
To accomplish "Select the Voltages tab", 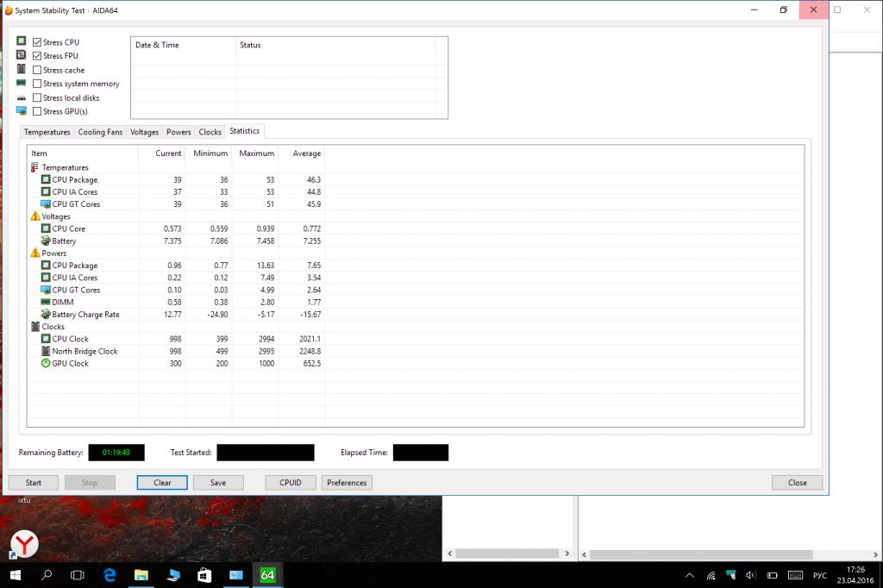I will click(x=144, y=132).
